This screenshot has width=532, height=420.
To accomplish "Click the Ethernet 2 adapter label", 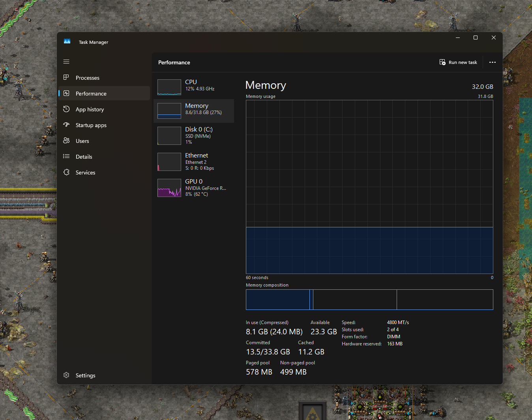I will pyautogui.click(x=196, y=162).
